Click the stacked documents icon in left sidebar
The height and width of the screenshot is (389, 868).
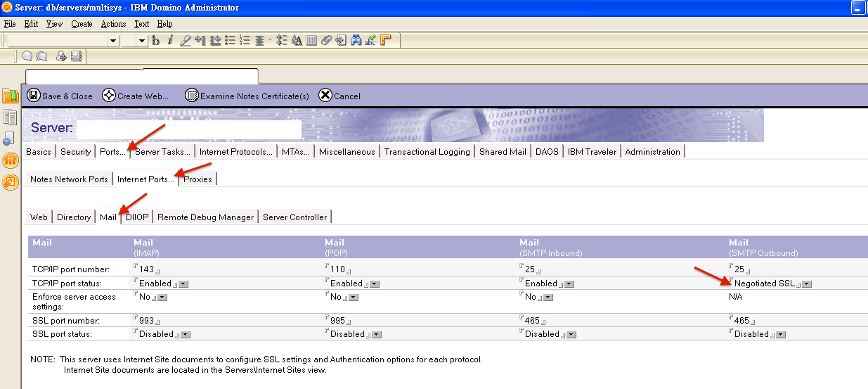click(x=10, y=117)
